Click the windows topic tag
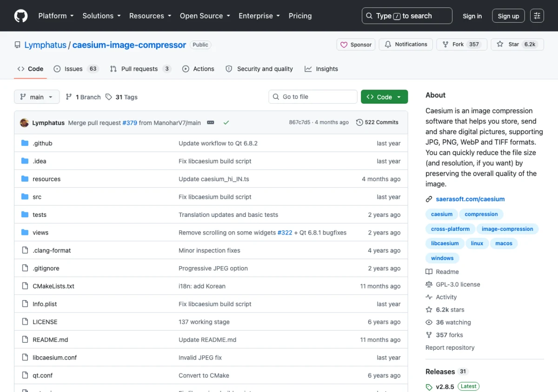This screenshot has width=558, height=392. [442, 258]
